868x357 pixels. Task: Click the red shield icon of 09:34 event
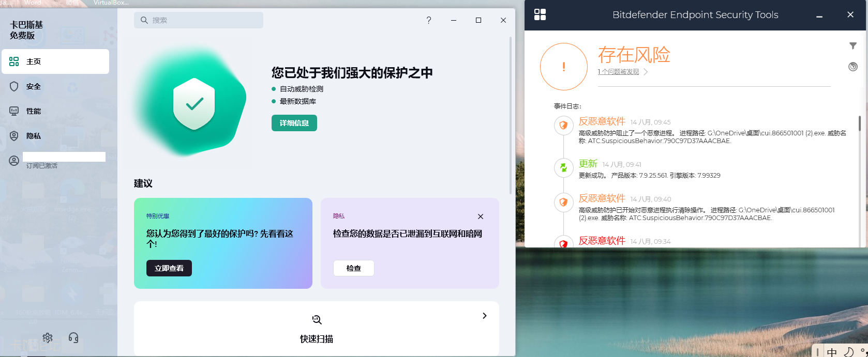[563, 243]
